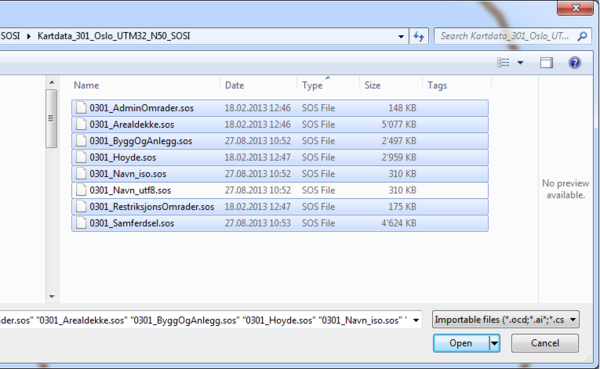The height and width of the screenshot is (369, 600).
Task: Expand the address bar history dropdown
Action: (x=401, y=37)
